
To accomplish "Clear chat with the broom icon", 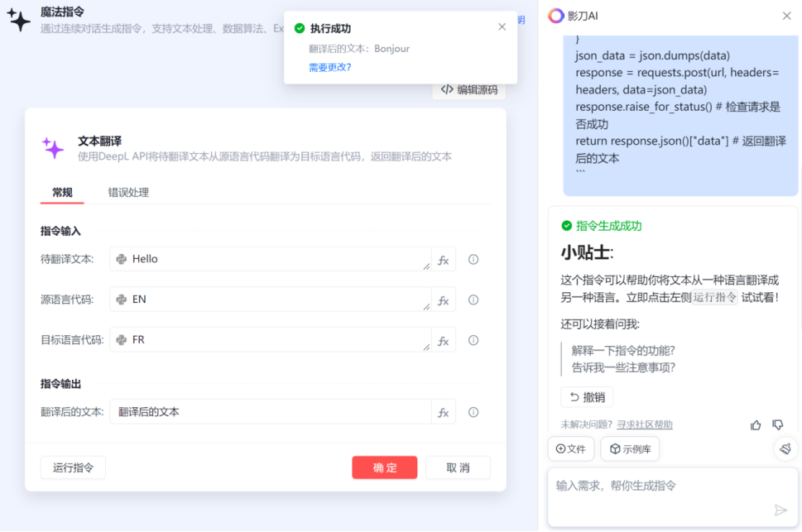I will [785, 449].
